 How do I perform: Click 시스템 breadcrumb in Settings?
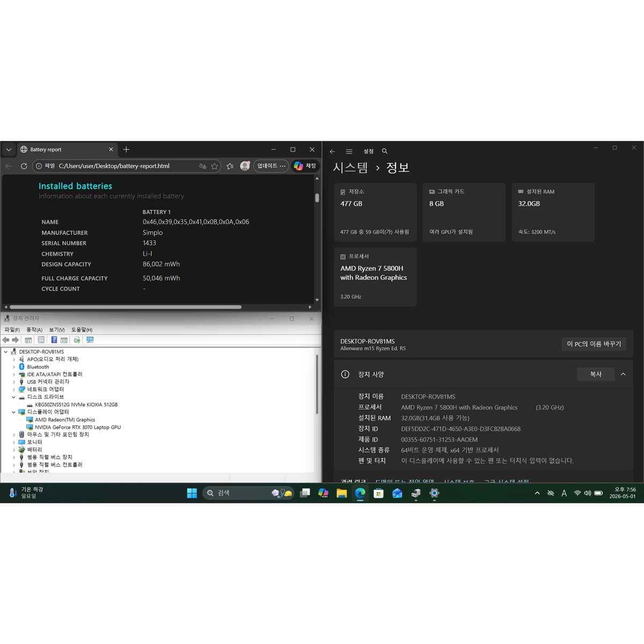point(350,167)
